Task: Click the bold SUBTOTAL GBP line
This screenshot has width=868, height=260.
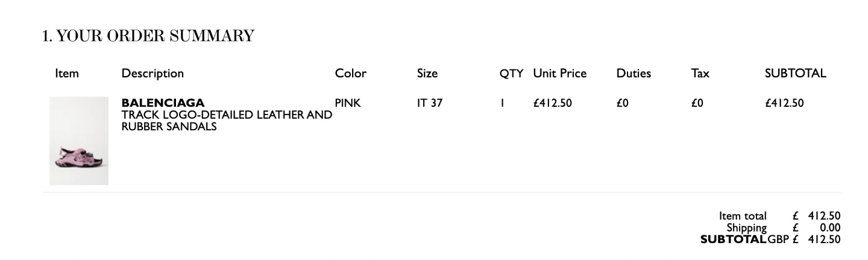Action: coord(770,239)
